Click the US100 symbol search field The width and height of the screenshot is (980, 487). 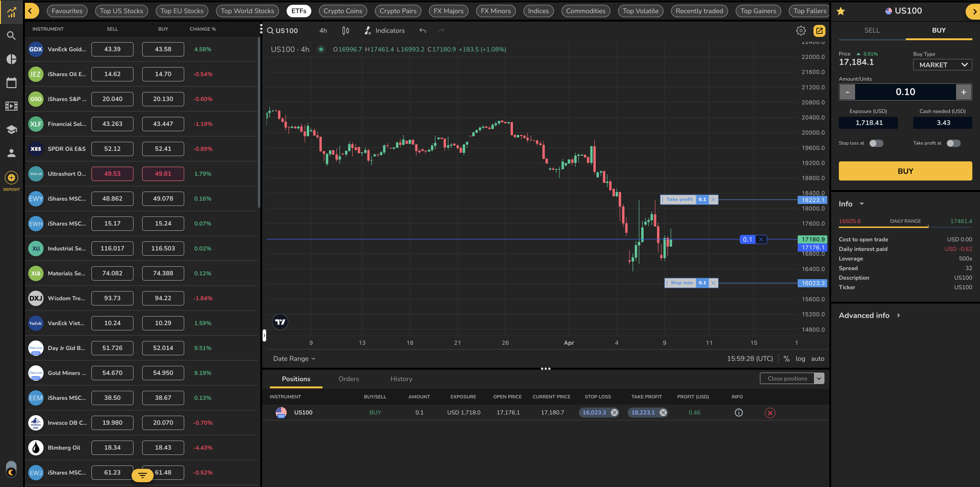pos(283,31)
